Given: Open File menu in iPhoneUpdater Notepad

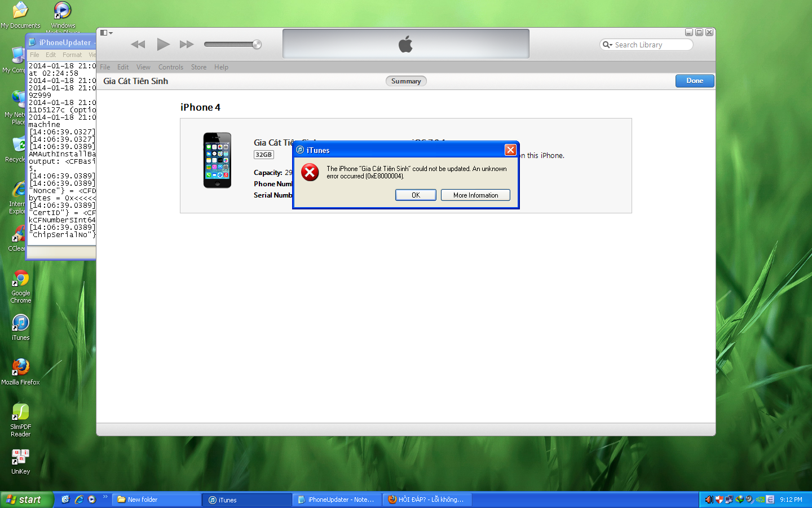Looking at the screenshot, I should [34, 55].
